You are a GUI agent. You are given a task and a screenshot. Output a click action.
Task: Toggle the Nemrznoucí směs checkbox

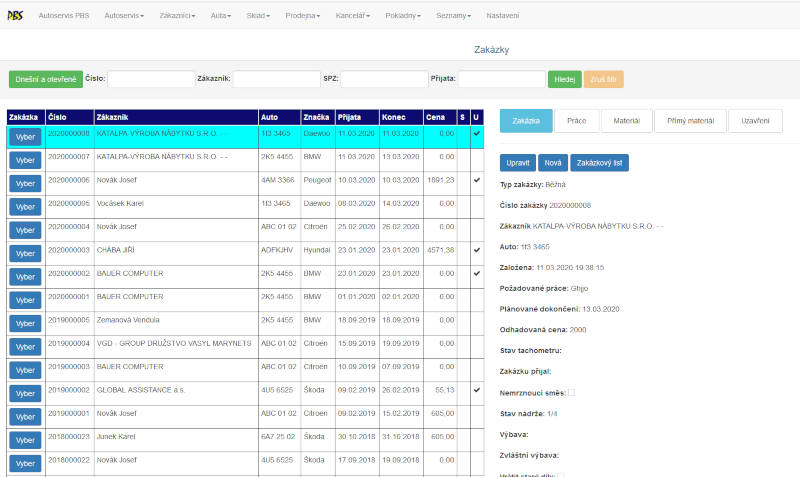[x=571, y=392]
